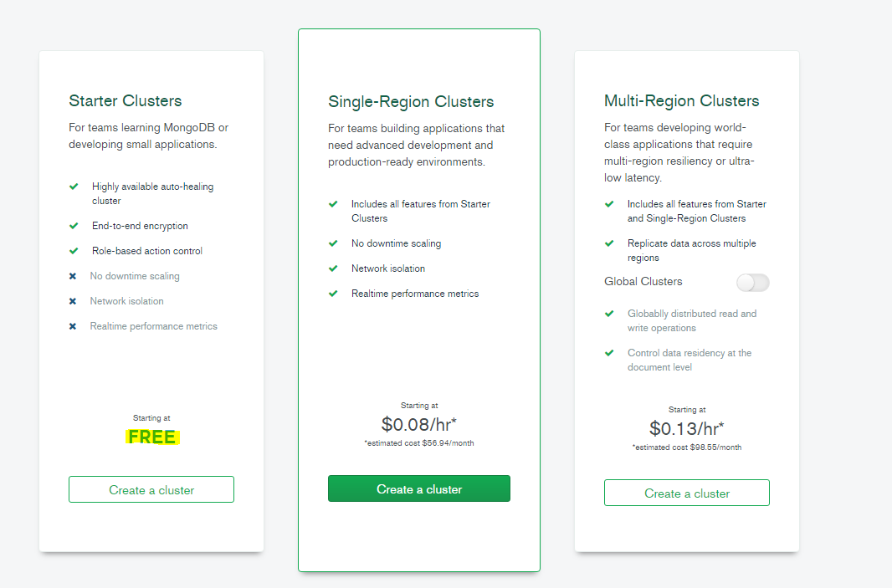Select the Single-Region Clusters heading
Screen dimensions: 892x588
pyautogui.click(x=411, y=101)
